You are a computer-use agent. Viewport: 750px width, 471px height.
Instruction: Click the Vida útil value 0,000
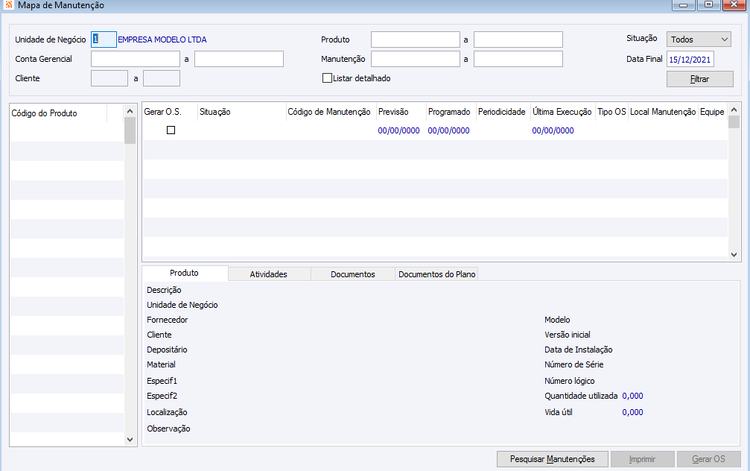tap(632, 412)
